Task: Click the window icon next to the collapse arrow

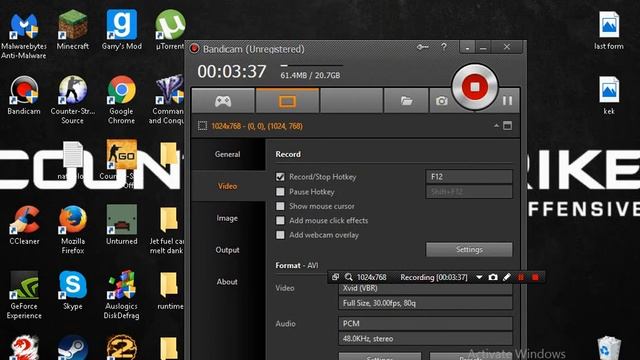Action: pyautogui.click(x=507, y=126)
